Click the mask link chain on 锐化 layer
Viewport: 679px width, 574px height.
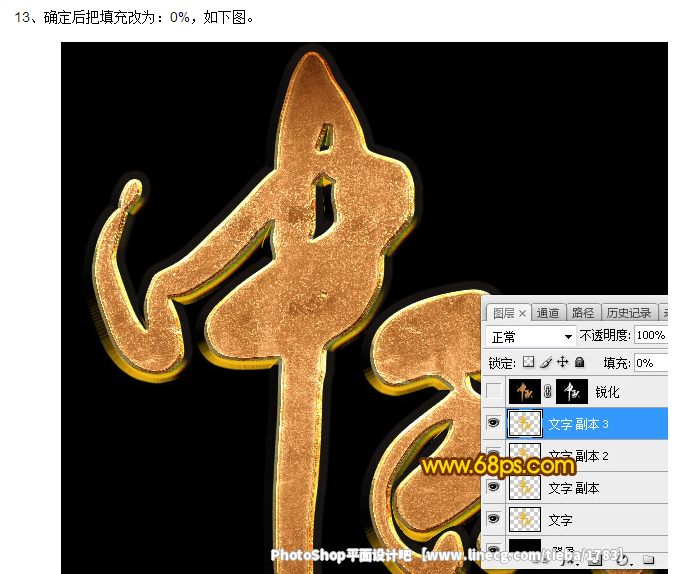[x=548, y=392]
